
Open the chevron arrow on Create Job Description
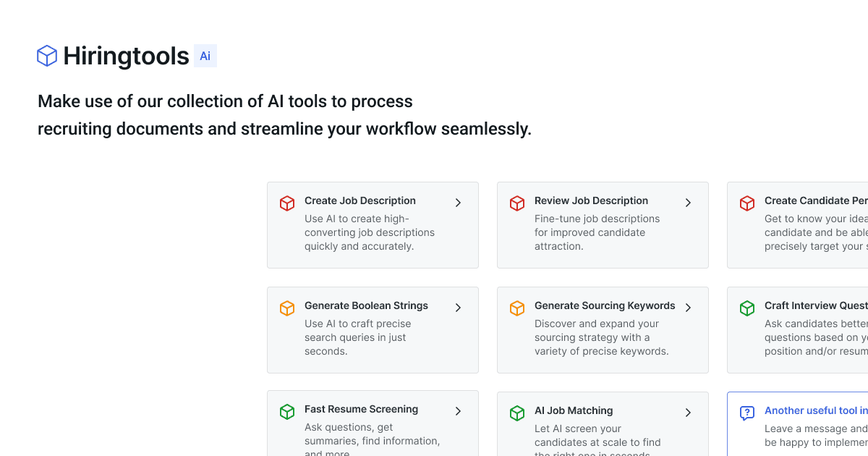(x=458, y=203)
